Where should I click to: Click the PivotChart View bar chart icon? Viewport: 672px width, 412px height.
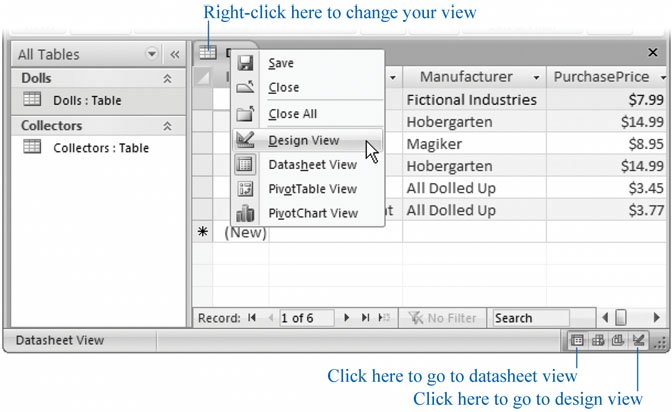[x=245, y=213]
